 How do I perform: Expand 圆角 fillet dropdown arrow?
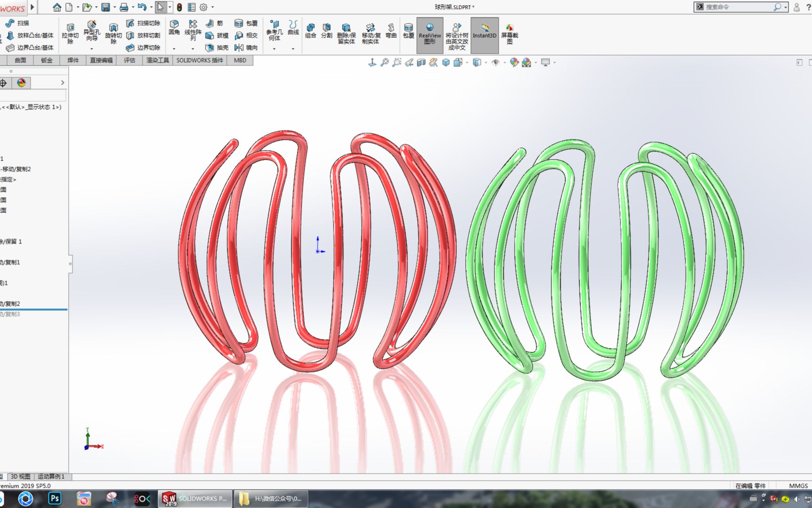174,48
